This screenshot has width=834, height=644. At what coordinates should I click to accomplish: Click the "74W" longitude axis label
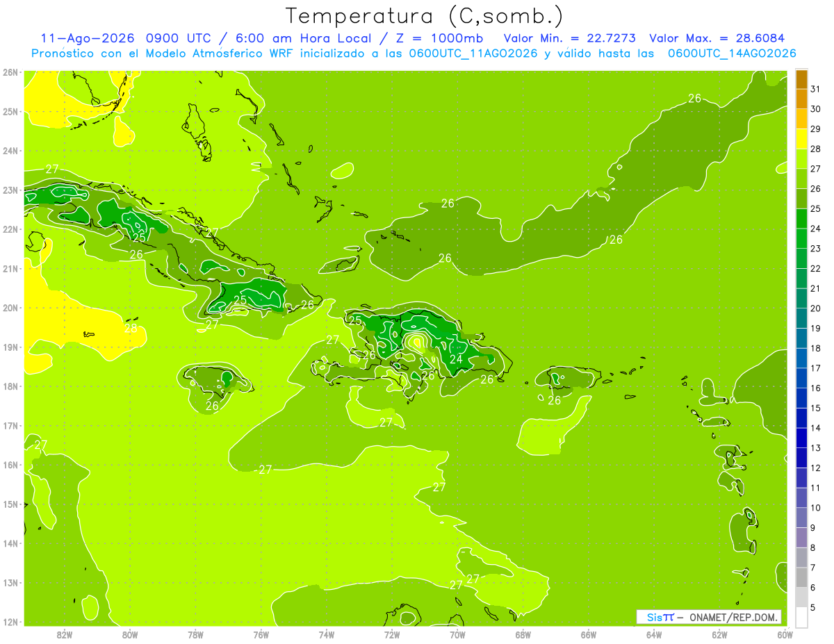click(x=327, y=634)
